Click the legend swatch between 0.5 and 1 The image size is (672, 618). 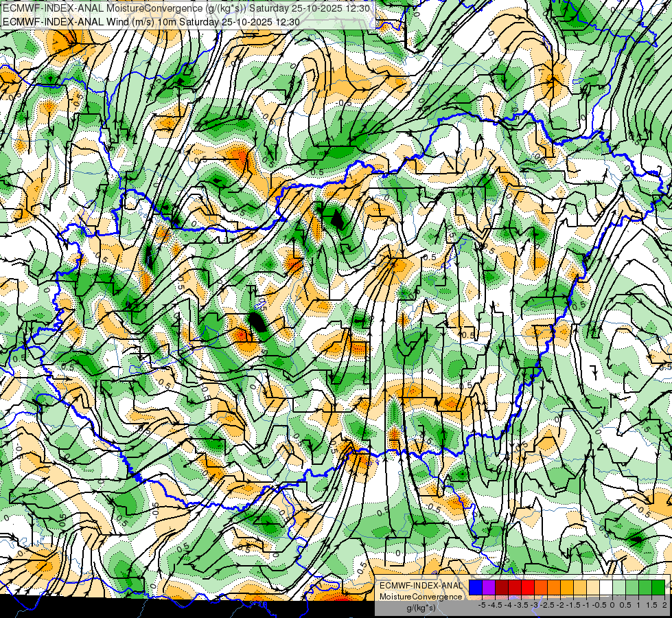pyautogui.click(x=632, y=588)
